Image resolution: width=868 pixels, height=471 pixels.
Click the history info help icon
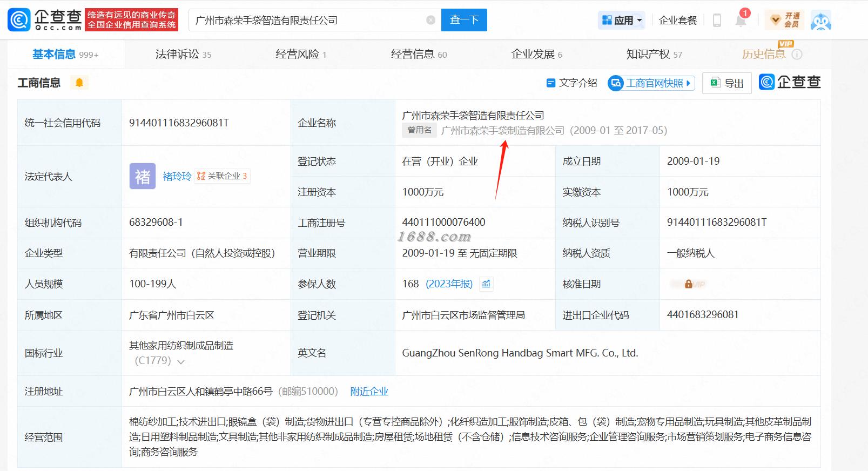point(797,55)
